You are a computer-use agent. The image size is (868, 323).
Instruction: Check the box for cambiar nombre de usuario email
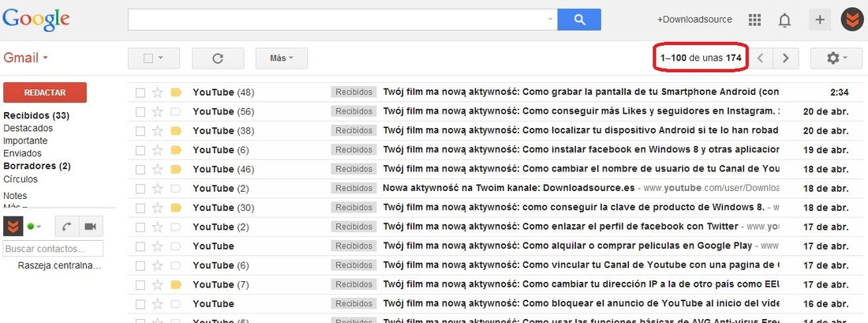tap(140, 169)
